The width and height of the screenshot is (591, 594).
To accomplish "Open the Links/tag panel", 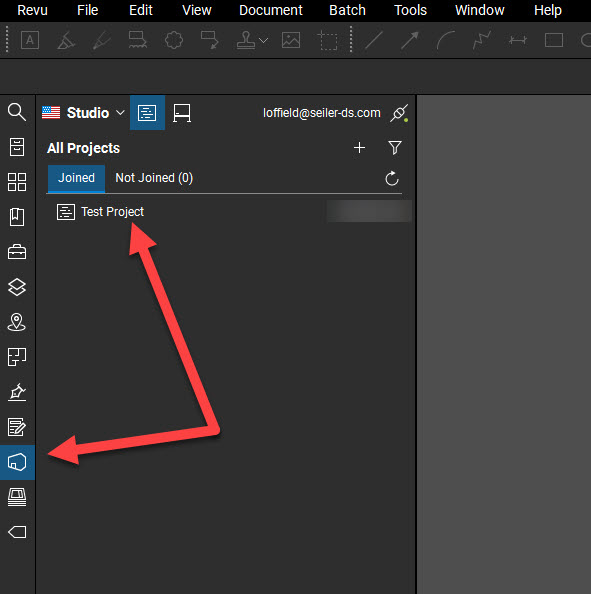I will (17, 532).
